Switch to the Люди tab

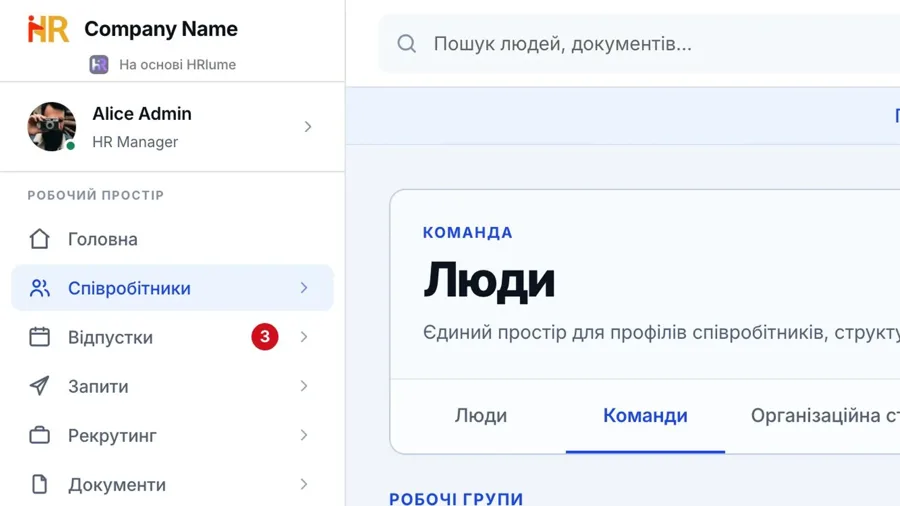coord(481,415)
